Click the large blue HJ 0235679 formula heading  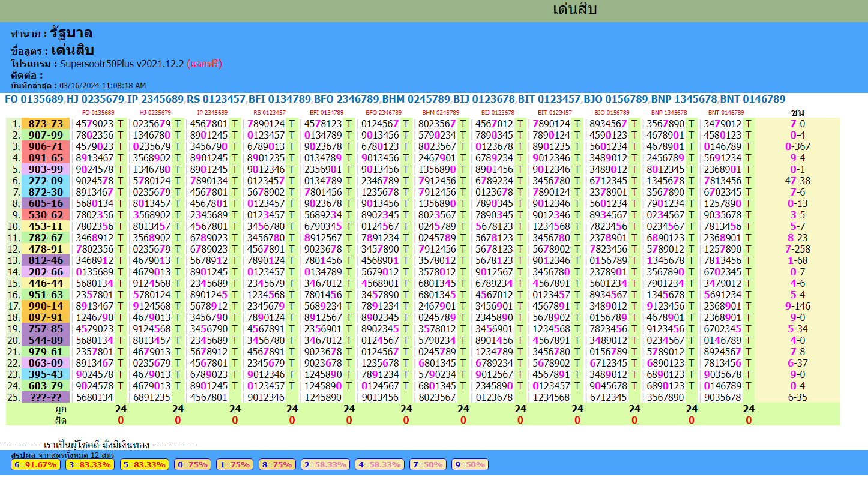click(x=95, y=100)
